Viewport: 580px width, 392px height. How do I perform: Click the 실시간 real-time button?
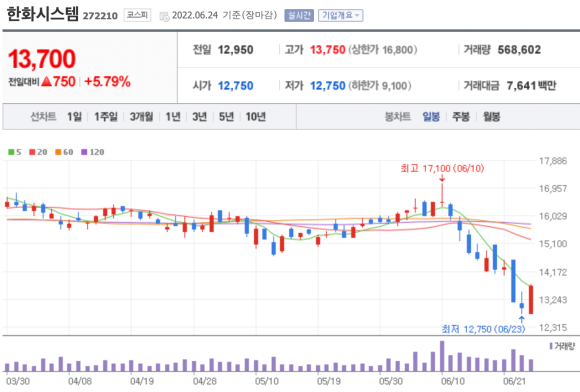tap(299, 16)
